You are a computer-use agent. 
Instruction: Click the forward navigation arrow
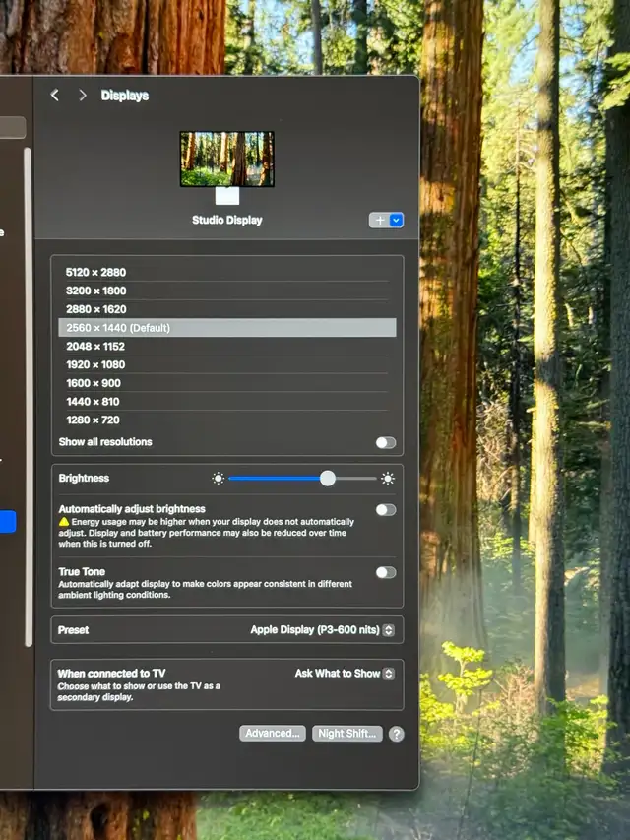click(x=83, y=96)
